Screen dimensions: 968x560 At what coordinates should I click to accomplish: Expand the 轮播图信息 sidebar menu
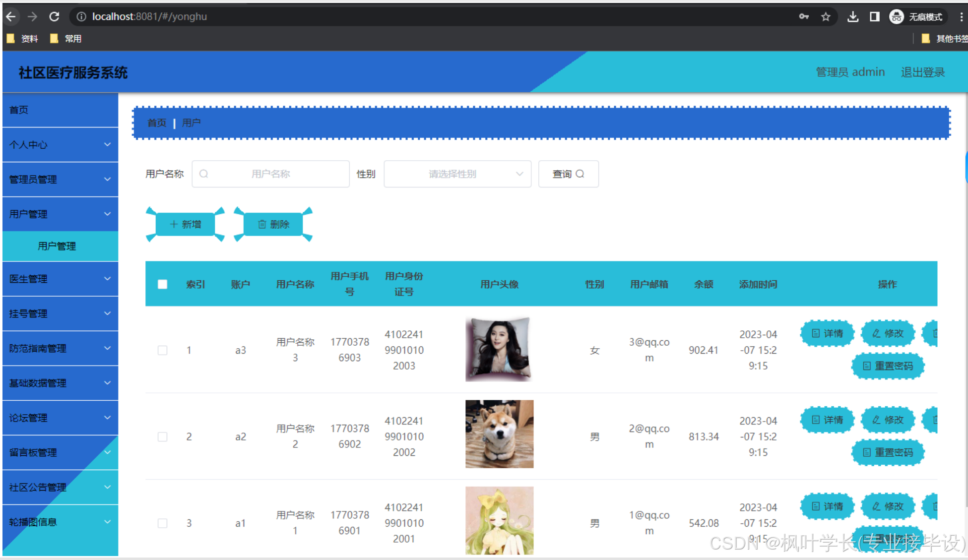(x=60, y=522)
